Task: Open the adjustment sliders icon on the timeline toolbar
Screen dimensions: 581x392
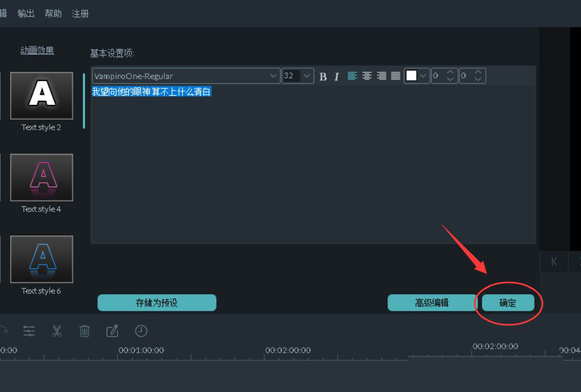Action: point(29,331)
